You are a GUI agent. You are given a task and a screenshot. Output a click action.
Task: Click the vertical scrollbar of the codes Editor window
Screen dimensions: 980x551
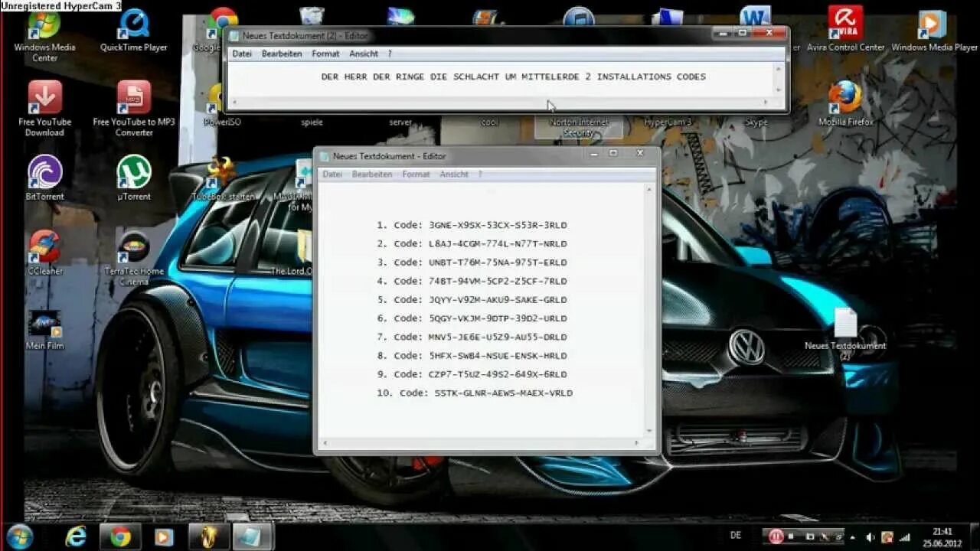pos(650,310)
